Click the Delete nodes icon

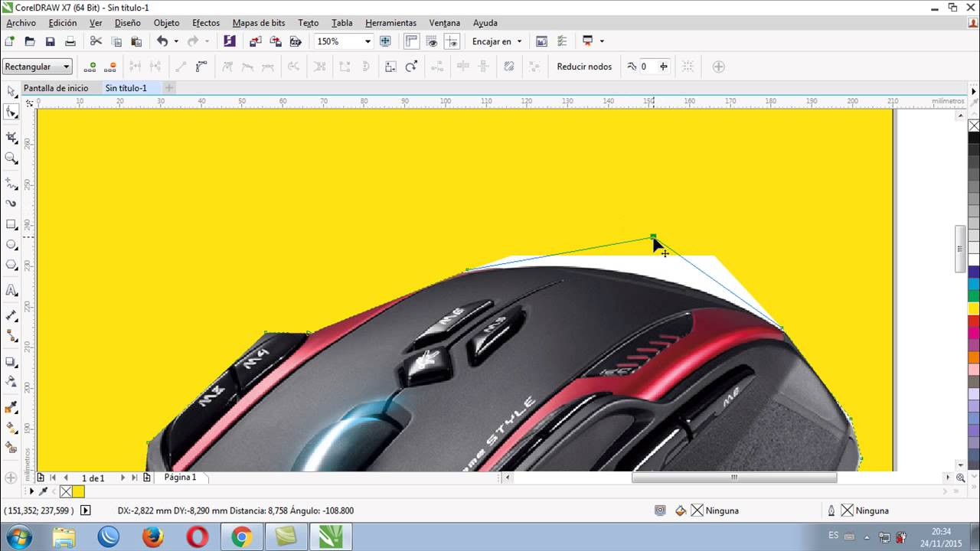(110, 67)
